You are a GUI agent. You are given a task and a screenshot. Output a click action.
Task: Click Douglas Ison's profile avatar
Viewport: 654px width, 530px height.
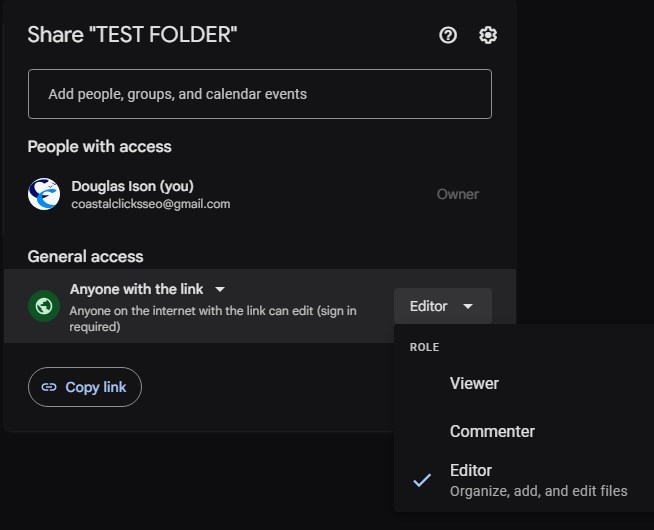(44, 194)
